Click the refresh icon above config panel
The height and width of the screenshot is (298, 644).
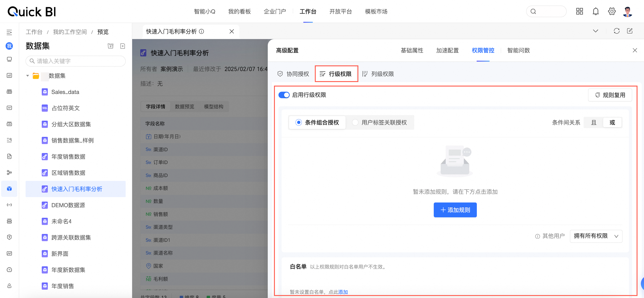point(616,31)
